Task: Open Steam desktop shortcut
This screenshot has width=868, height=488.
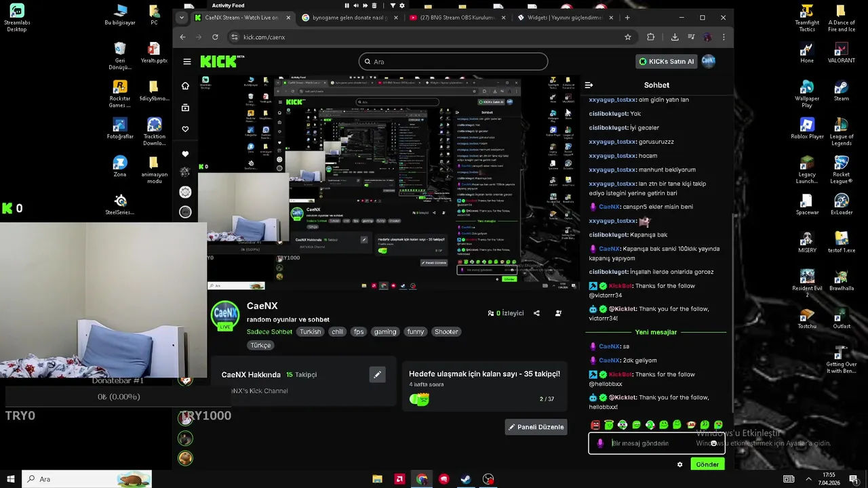Action: [x=842, y=91]
